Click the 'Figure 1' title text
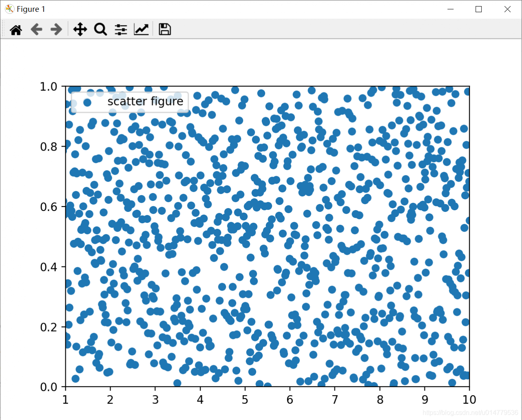Image resolution: width=522 pixels, height=420 pixels. click(30, 9)
